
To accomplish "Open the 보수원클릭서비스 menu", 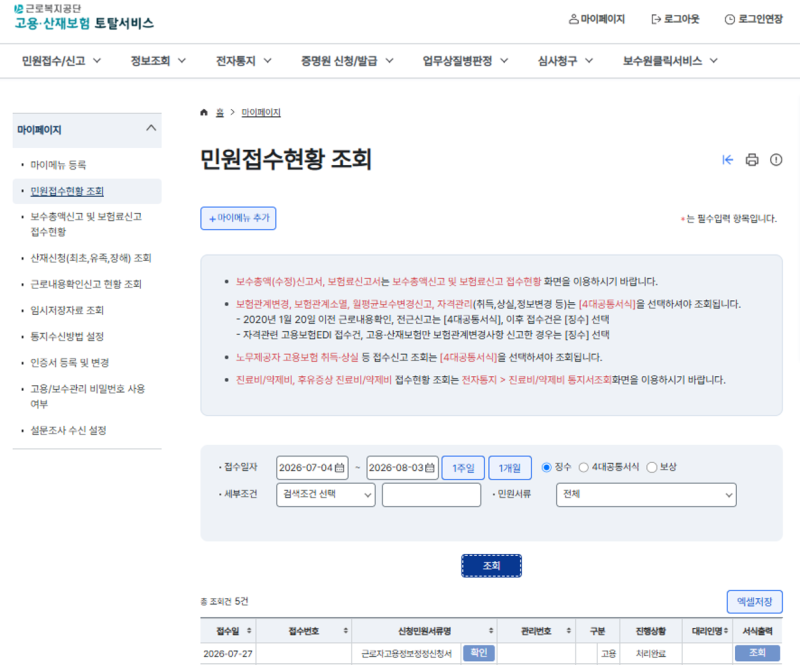I will (670, 61).
